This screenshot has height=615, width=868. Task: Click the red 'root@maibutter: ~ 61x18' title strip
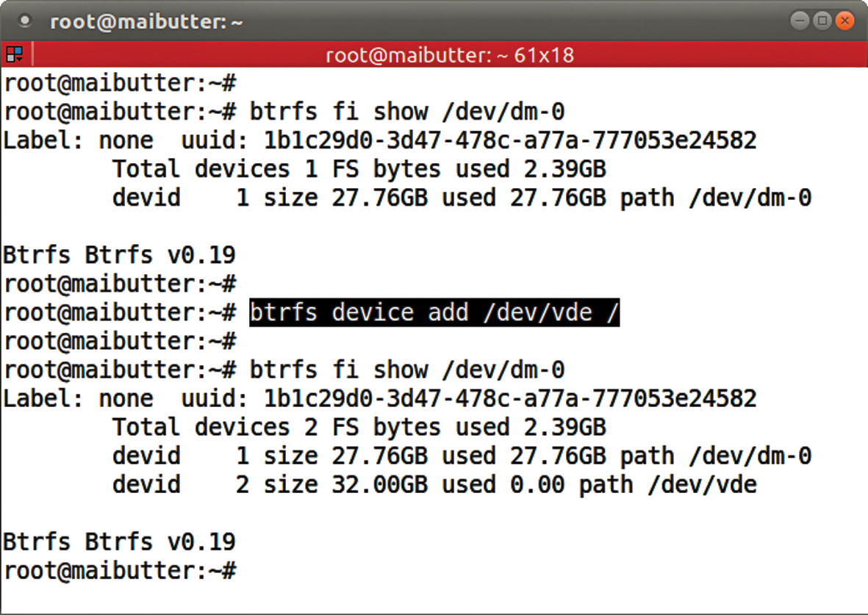[x=450, y=55]
